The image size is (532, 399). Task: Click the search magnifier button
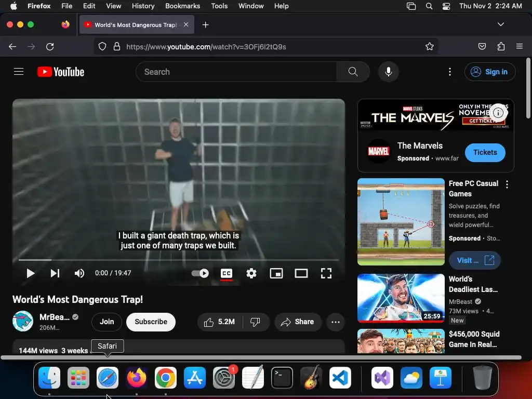click(353, 72)
